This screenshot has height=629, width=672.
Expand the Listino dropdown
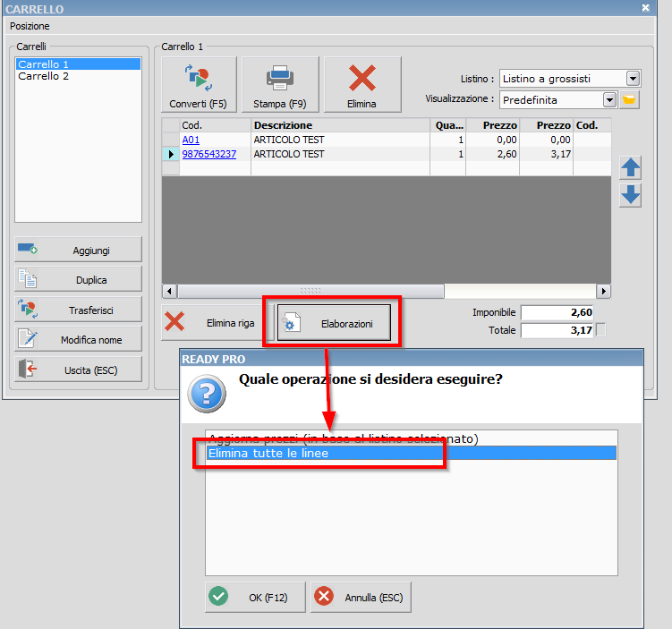[x=633, y=79]
